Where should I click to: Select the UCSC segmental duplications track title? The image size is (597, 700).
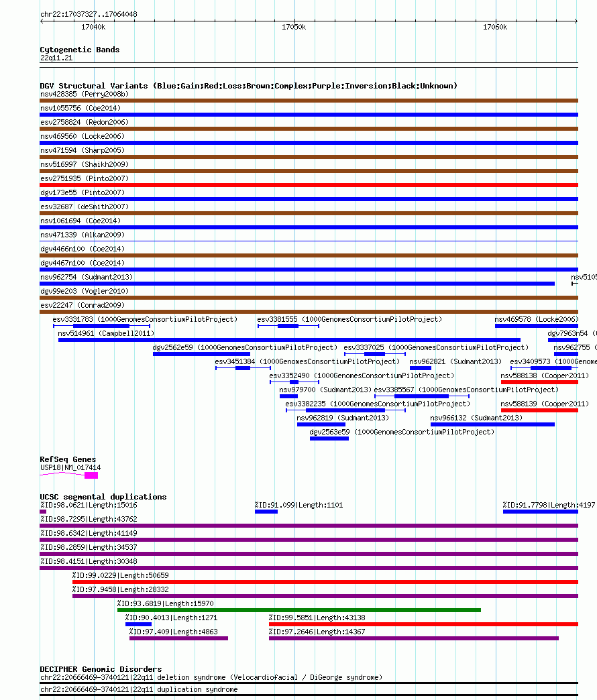[x=103, y=497]
